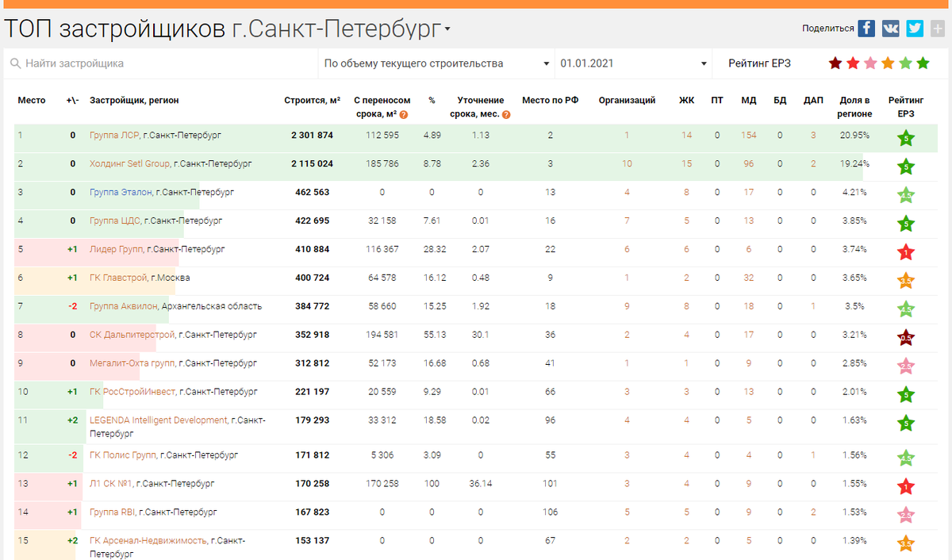Screen dimensions: 952x560
Task: Click help icon near С переносом срока
Action: tap(404, 114)
